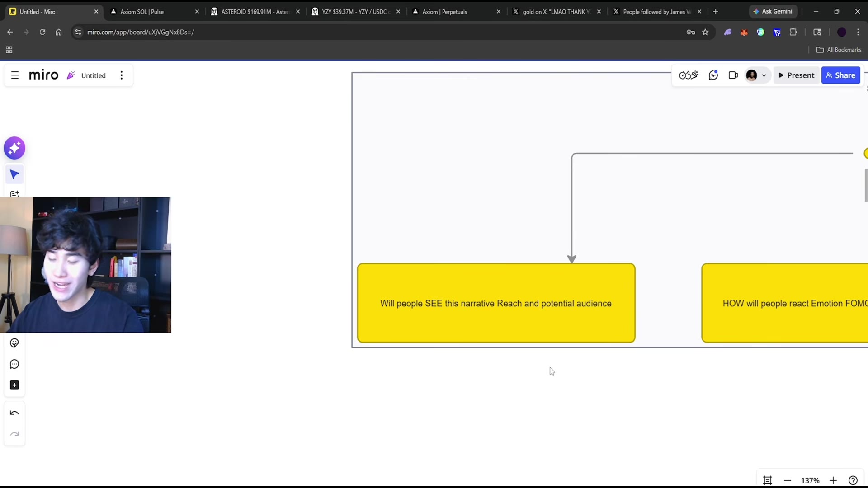Click the fit to screen frame icon
Viewport: 868px width, 488px height.
click(x=768, y=480)
